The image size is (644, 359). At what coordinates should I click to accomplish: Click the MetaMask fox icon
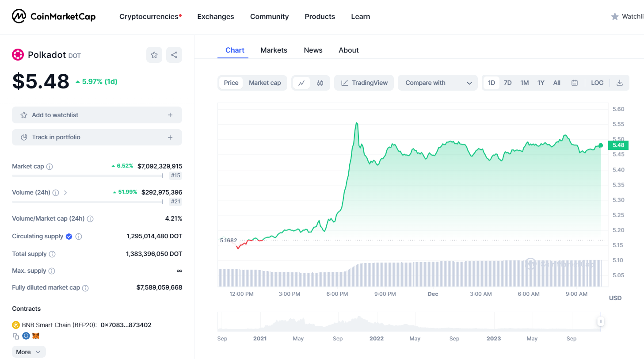[36, 336]
